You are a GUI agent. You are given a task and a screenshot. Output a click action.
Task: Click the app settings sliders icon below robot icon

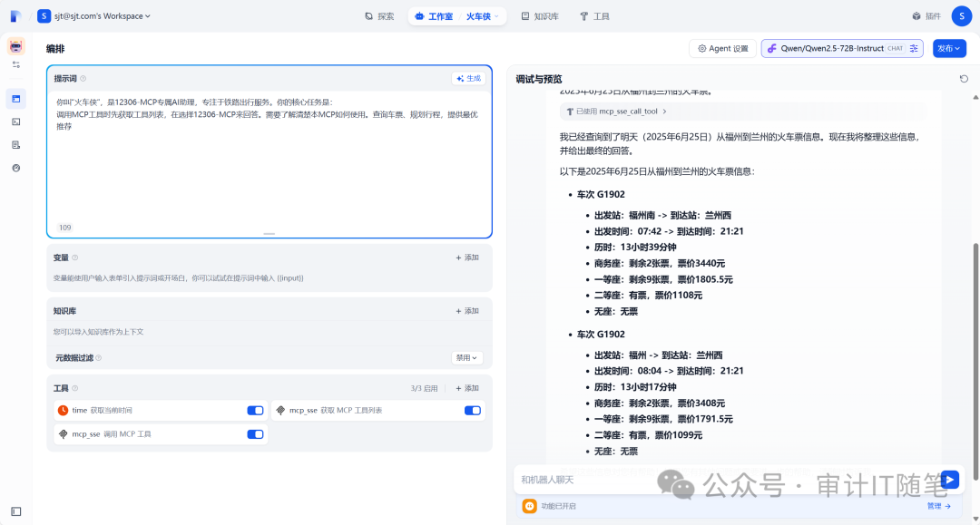point(16,65)
